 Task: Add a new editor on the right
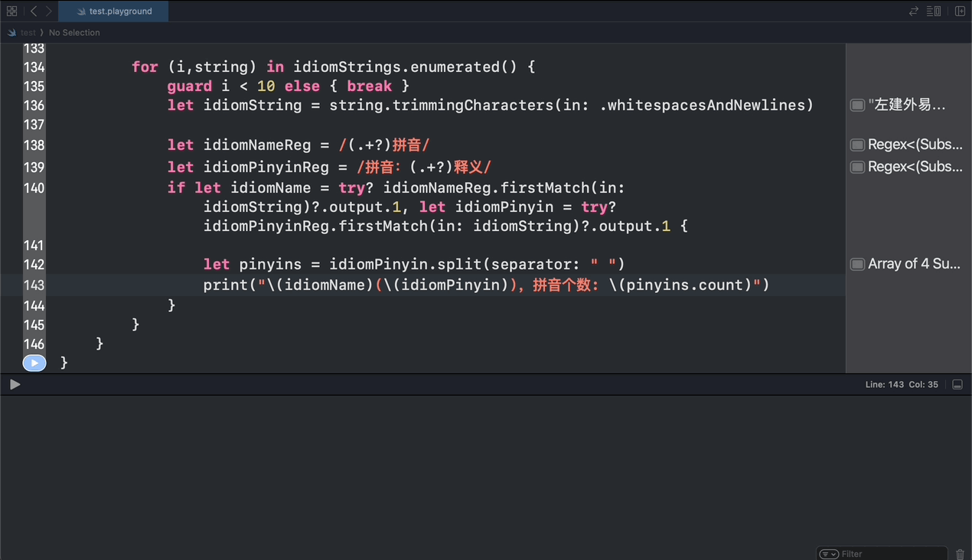click(960, 11)
